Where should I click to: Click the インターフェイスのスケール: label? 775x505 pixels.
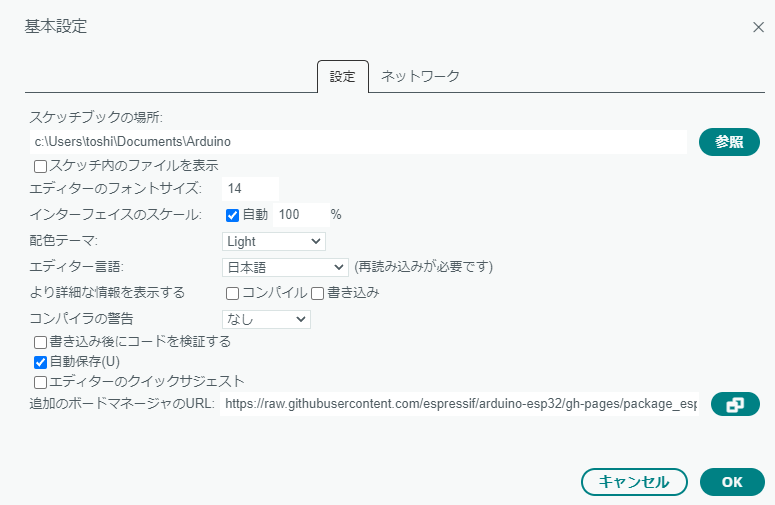point(116,214)
